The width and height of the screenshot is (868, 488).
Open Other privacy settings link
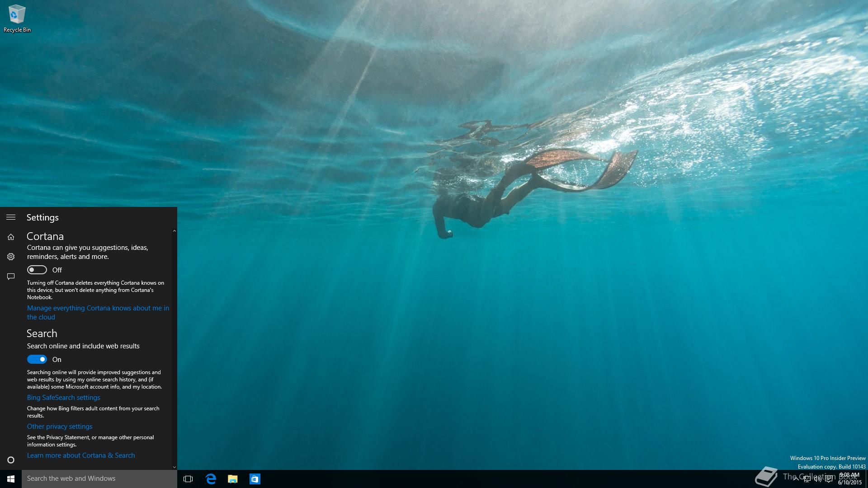coord(60,427)
